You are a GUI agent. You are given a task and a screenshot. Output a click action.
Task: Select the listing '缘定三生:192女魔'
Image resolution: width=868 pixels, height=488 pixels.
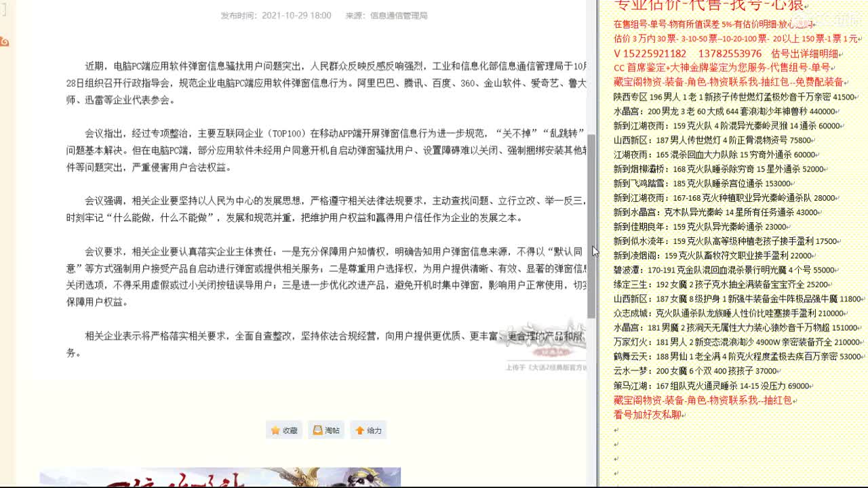point(722,285)
